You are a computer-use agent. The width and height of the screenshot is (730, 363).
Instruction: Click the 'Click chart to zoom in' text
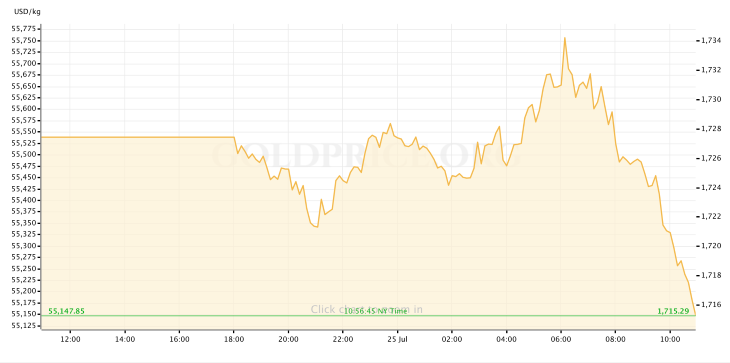point(366,309)
